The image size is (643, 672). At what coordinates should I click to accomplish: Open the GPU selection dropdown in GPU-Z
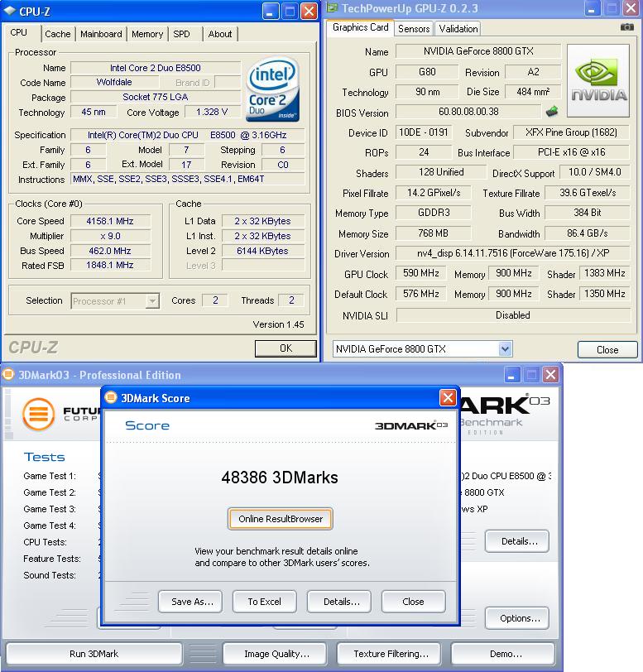(505, 349)
